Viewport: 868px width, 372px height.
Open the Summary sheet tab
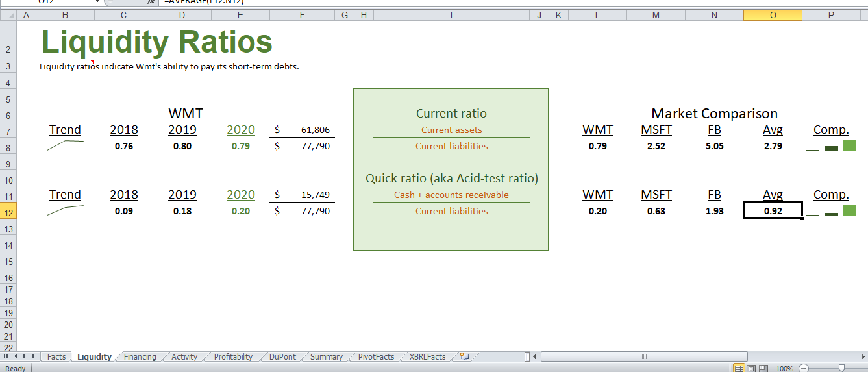tap(326, 356)
